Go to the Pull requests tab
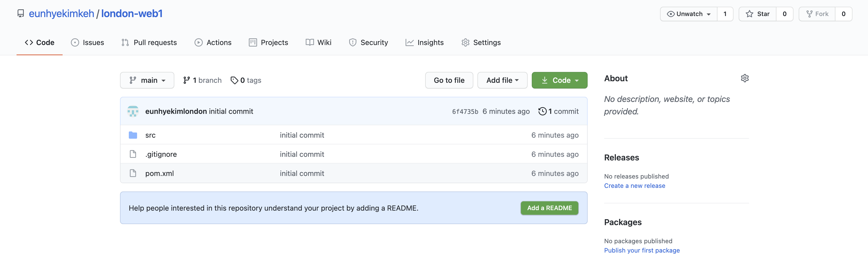 click(x=149, y=42)
